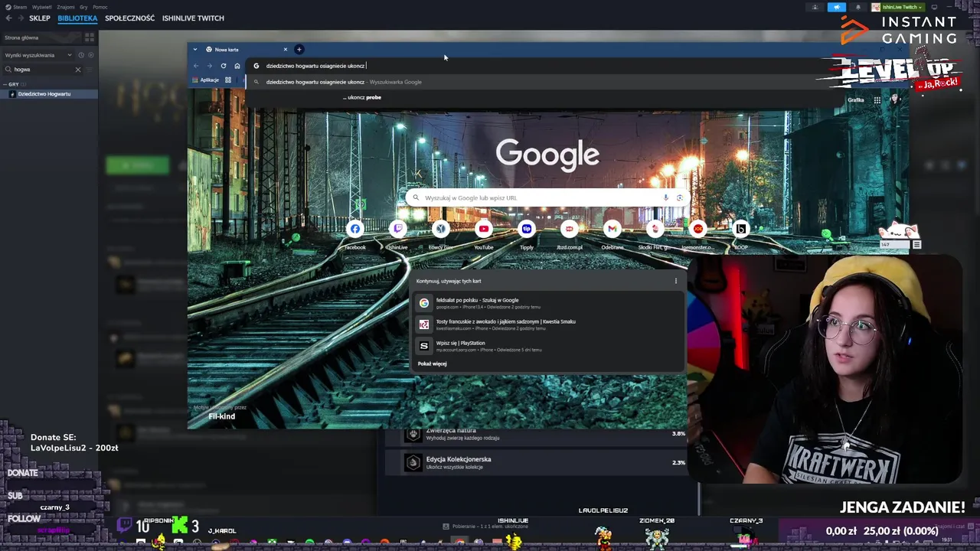Click Chrome's address bar text
This screenshot has height=551, width=980.
[315, 66]
